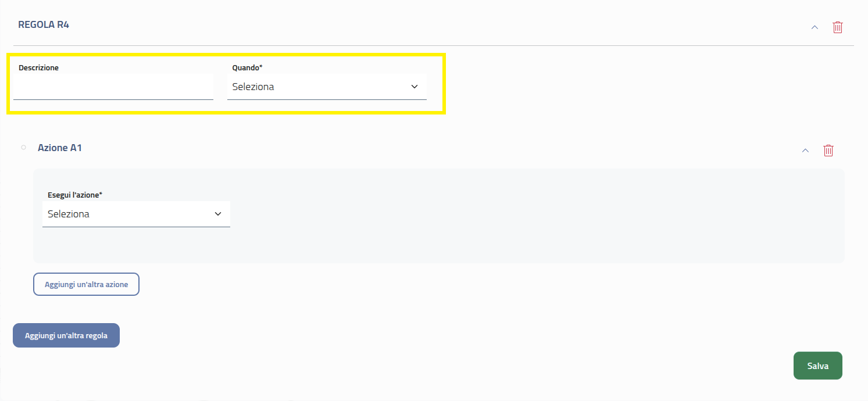The height and width of the screenshot is (401, 868).
Task: Click the Azione A1 title
Action: (x=60, y=148)
